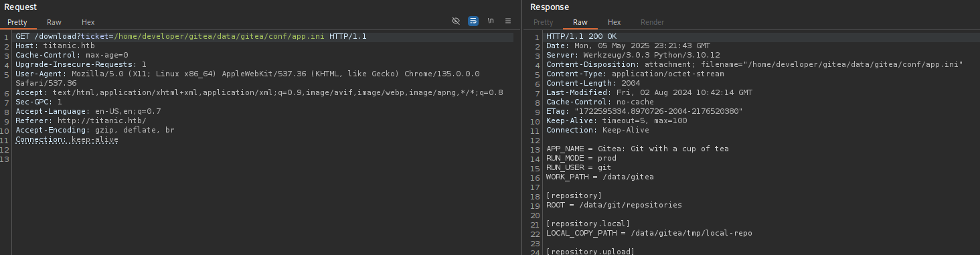
Task: Click the 'Accept: text/html' header line
Action: (259, 92)
